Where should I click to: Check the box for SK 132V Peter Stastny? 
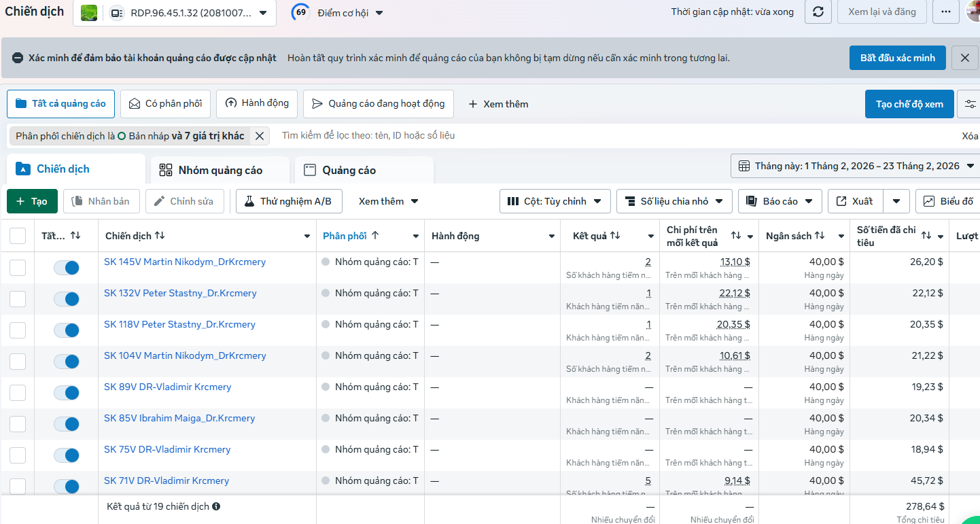(x=18, y=299)
